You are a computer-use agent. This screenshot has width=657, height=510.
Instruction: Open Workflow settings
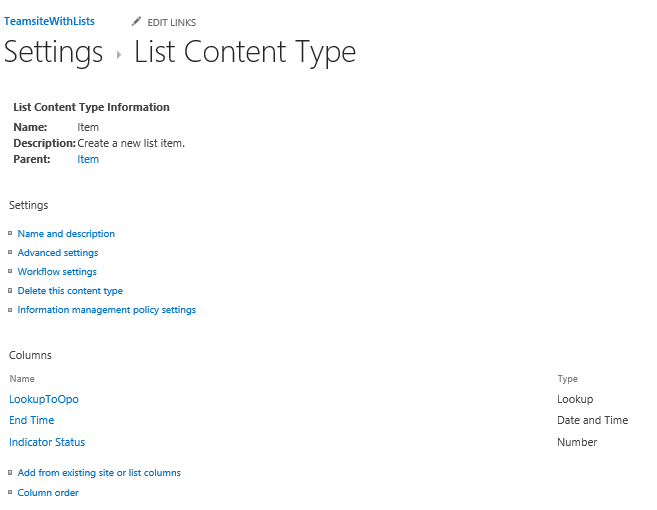(57, 272)
